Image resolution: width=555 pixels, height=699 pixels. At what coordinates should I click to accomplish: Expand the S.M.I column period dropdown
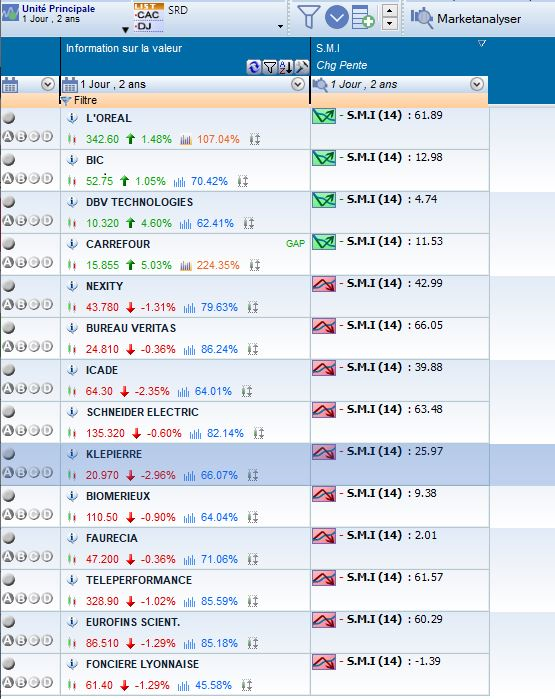pos(477,84)
